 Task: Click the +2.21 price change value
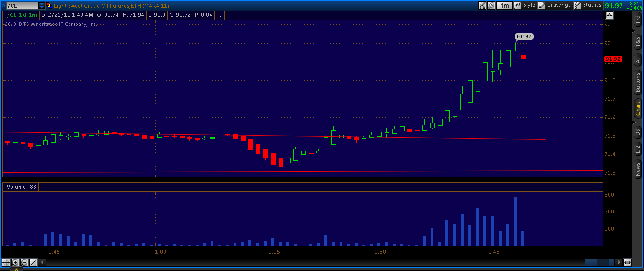633,3
